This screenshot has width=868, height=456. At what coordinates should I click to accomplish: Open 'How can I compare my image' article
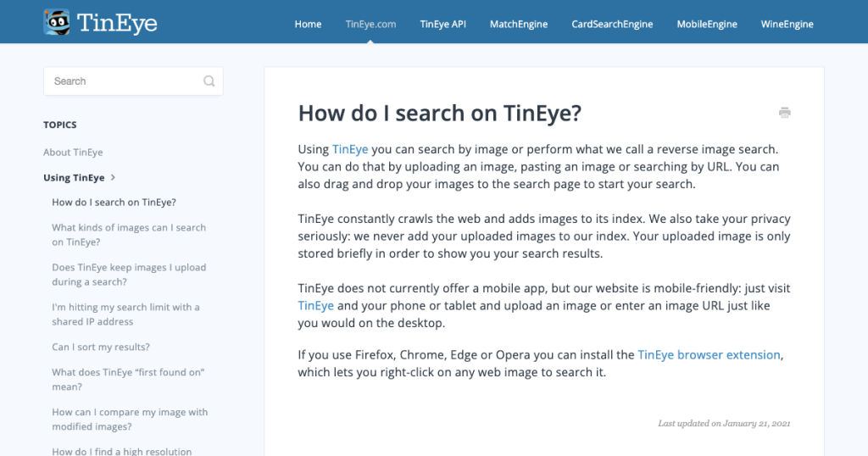(x=130, y=420)
